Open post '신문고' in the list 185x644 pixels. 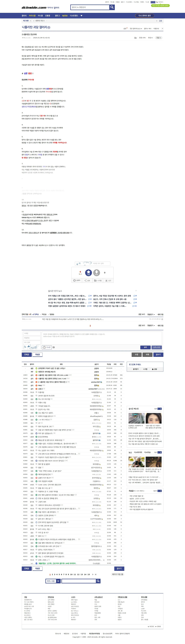point(40,389)
